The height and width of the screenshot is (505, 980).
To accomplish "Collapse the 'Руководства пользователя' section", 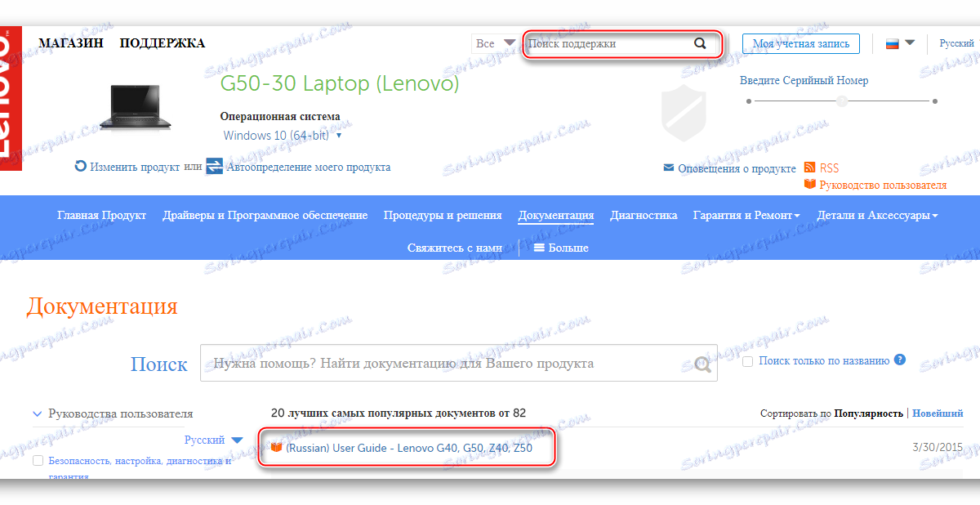I will pyautogui.click(x=37, y=414).
